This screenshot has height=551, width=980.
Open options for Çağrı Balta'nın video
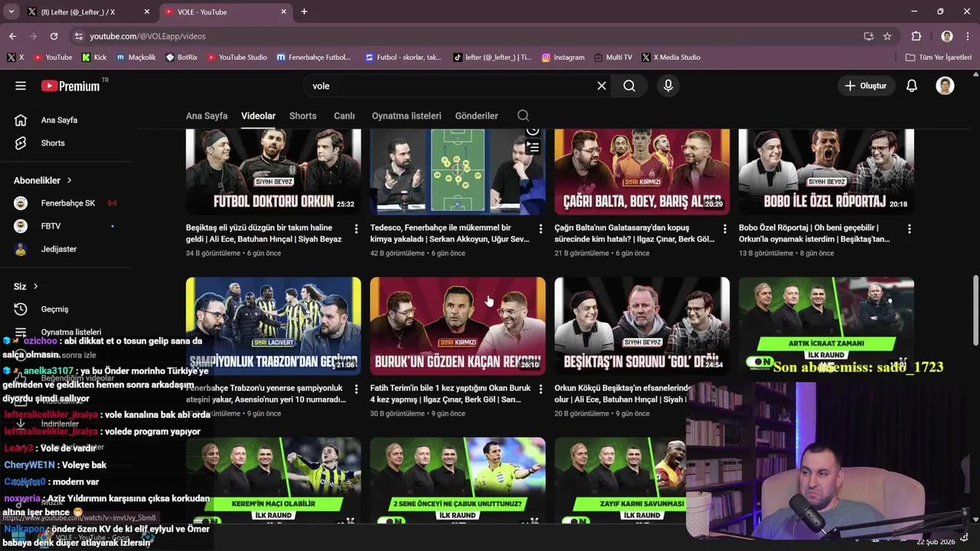(725, 229)
